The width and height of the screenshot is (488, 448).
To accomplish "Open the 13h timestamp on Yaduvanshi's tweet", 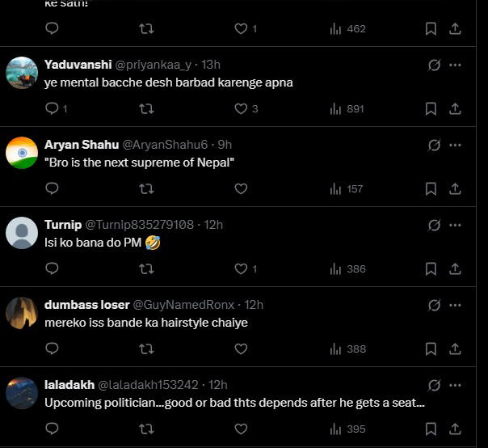I will [x=211, y=65].
